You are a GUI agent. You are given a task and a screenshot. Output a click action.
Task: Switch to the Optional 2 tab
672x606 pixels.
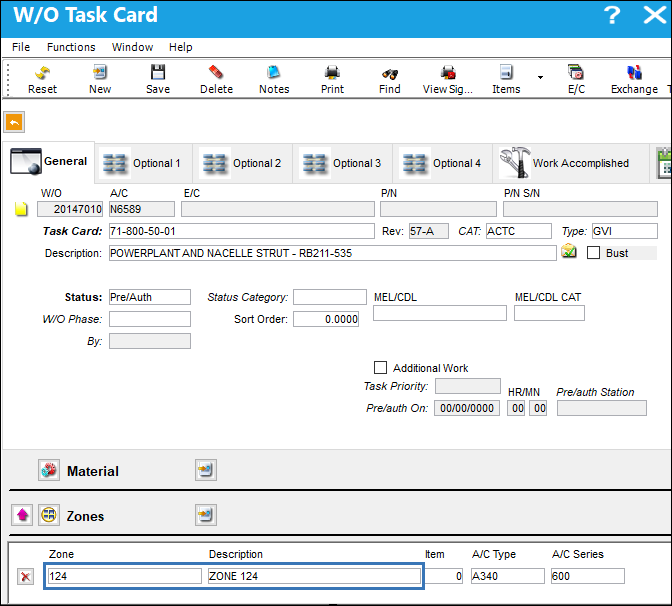click(243, 163)
